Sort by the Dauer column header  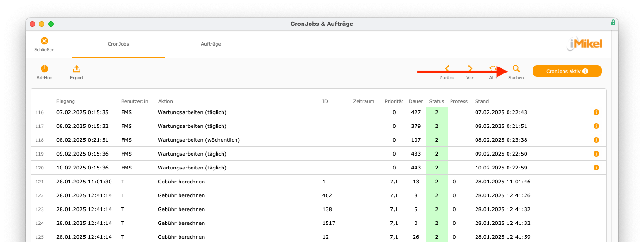click(416, 101)
